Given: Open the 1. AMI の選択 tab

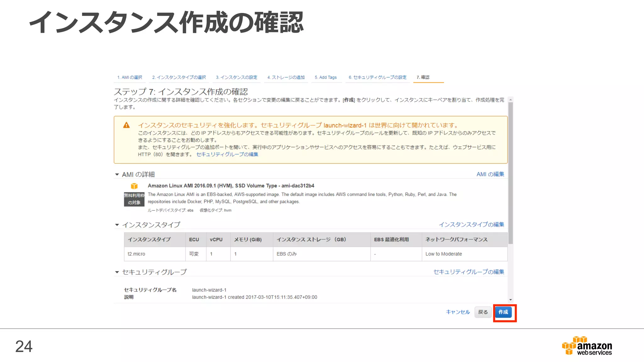Looking at the screenshot, I should (x=130, y=77).
